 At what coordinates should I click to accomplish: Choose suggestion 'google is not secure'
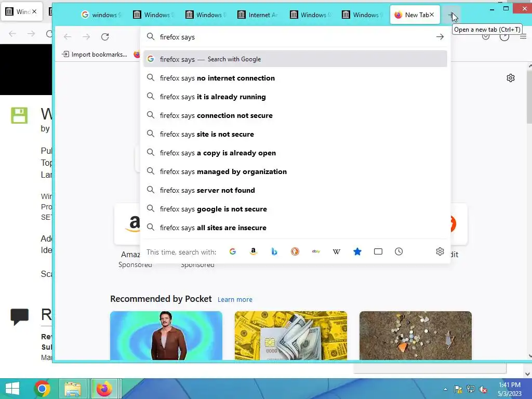[295, 209]
